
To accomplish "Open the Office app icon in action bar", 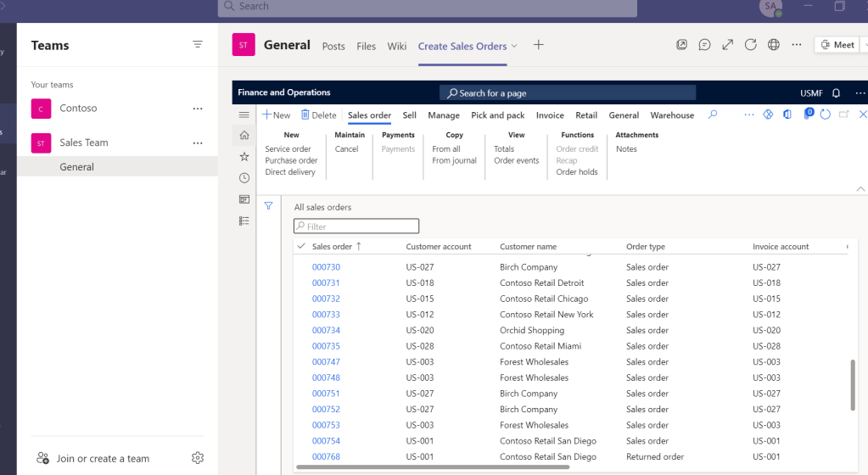I will pos(787,115).
